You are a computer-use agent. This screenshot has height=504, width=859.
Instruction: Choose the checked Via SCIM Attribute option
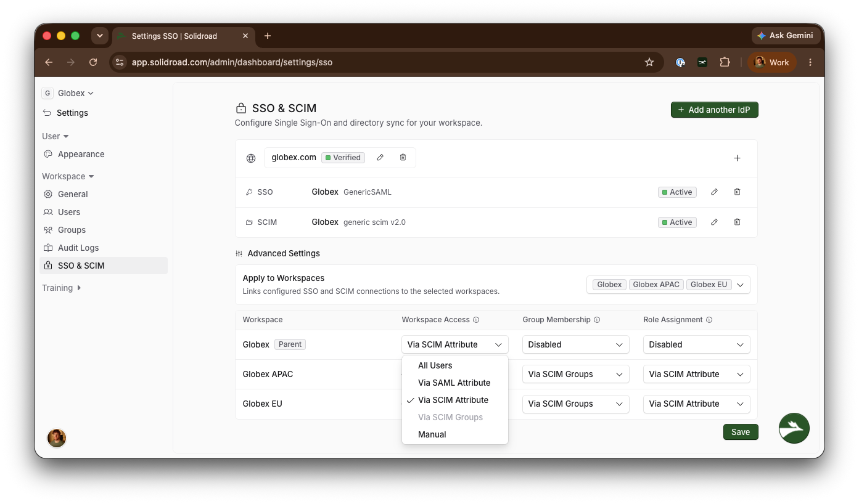[x=455, y=400]
